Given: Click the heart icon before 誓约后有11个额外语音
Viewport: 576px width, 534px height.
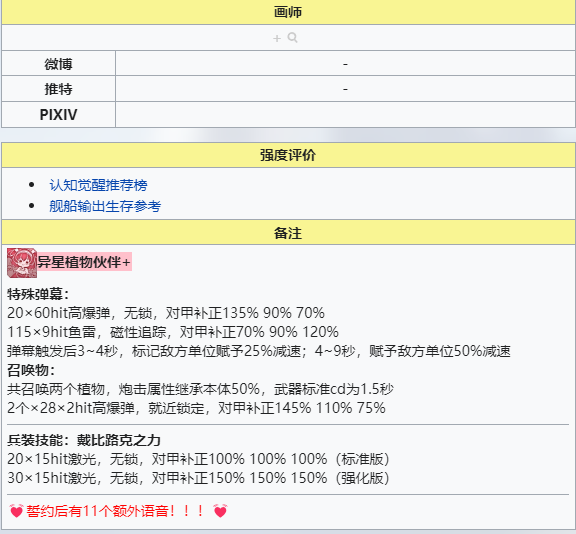Looking at the screenshot, I should point(16,511).
